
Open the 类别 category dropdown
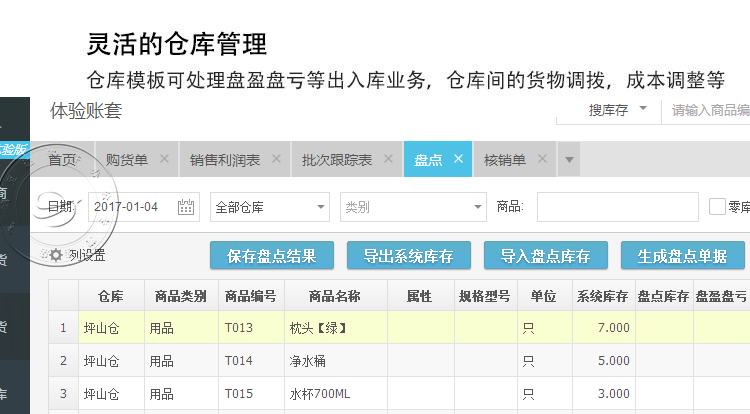point(413,207)
